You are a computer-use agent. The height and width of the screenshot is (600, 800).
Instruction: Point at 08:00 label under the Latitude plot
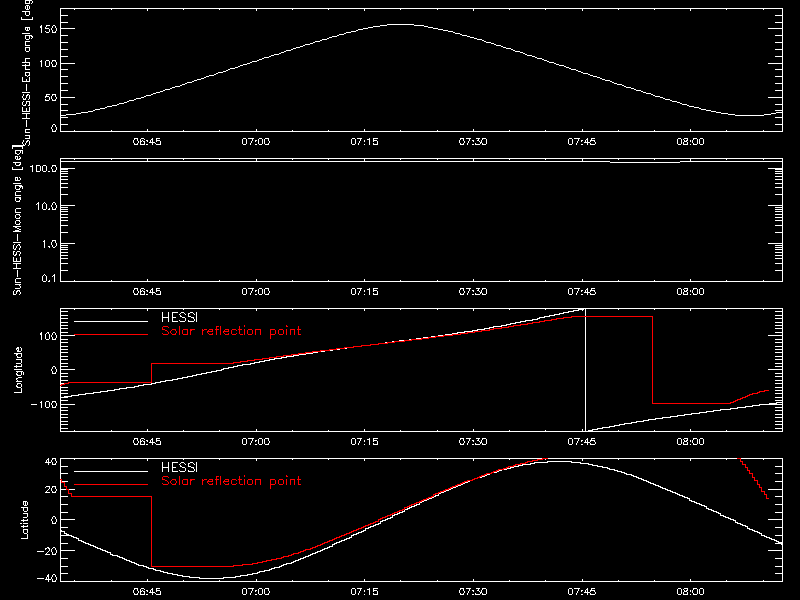pos(690,591)
